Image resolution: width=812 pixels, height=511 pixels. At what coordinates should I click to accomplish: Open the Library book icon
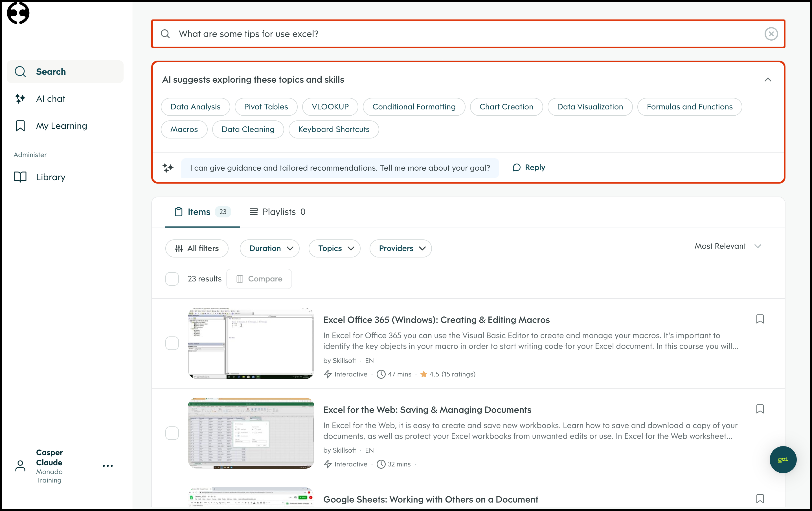click(x=20, y=177)
